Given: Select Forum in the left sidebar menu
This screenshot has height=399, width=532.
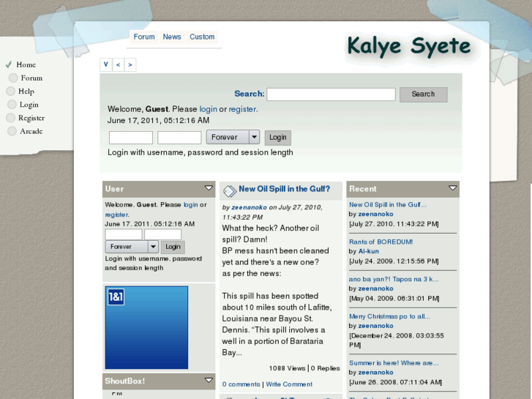Looking at the screenshot, I should pos(31,78).
